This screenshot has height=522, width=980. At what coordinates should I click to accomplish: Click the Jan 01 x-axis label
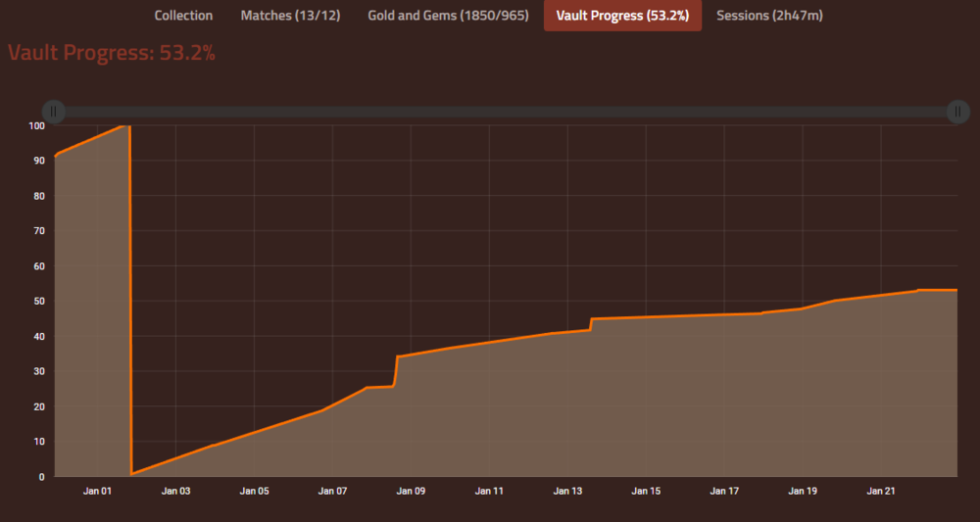[x=98, y=491]
